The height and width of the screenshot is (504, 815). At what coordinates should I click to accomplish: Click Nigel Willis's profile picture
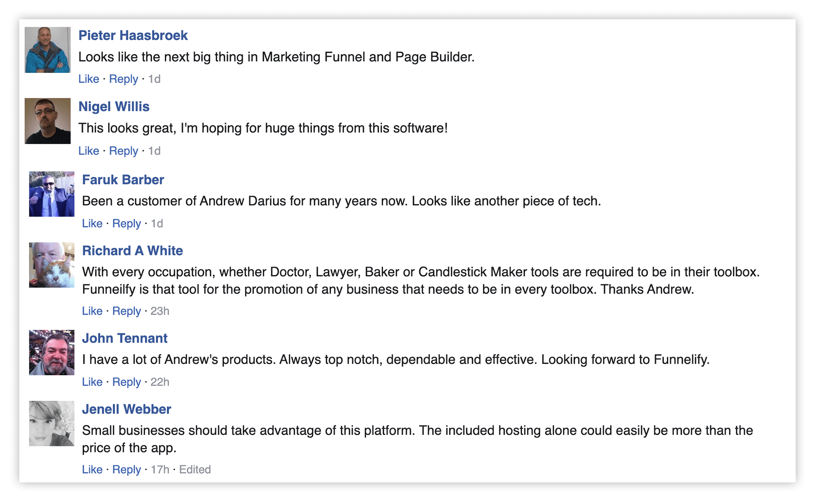pyautogui.click(x=48, y=121)
